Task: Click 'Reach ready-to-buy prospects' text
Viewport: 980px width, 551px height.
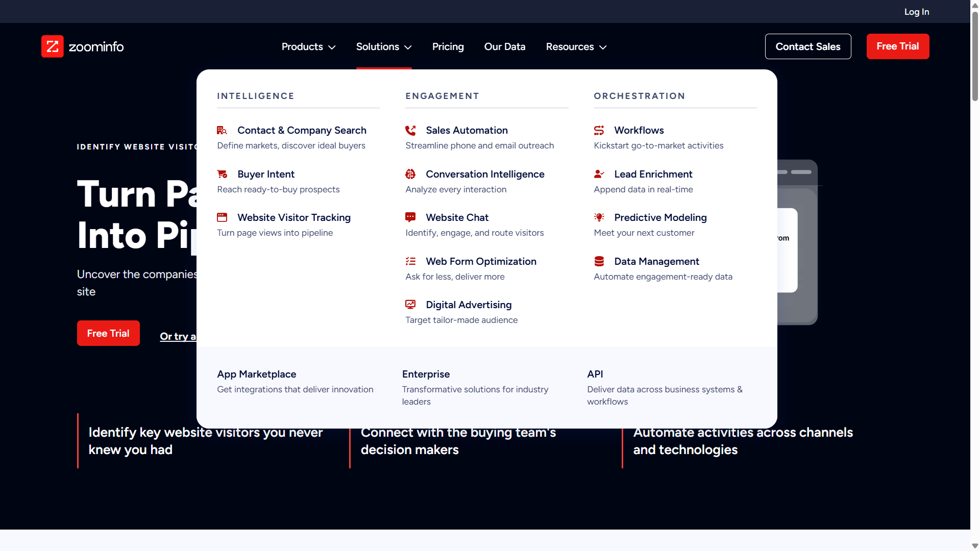Action: click(x=278, y=189)
